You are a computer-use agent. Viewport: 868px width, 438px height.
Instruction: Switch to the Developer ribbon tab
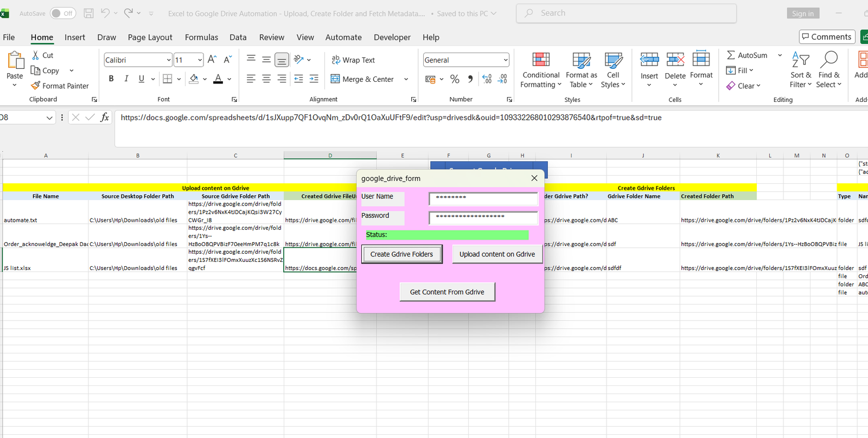coord(392,37)
